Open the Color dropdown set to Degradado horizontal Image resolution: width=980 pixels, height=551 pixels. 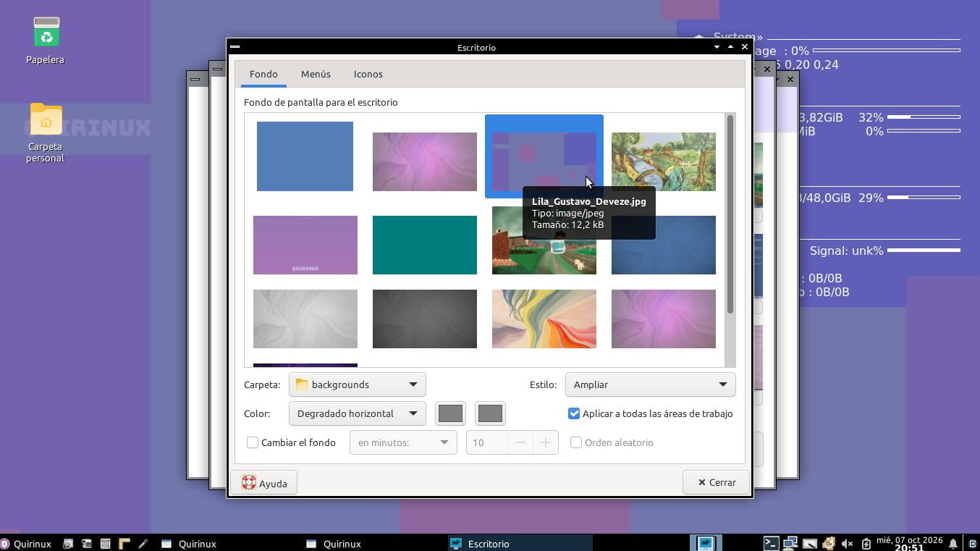tap(357, 413)
